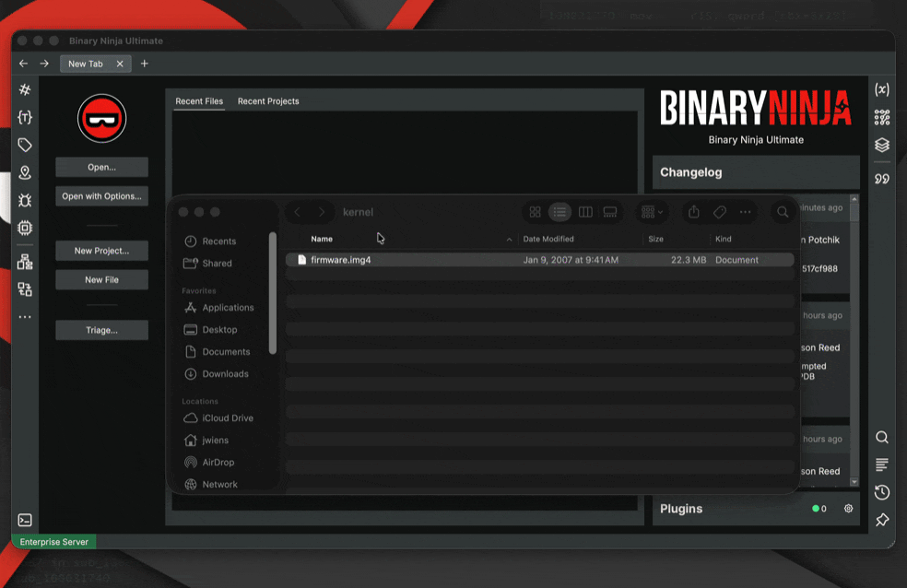The image size is (907, 588).
Task: Switch Finder to list view
Action: pyautogui.click(x=560, y=212)
